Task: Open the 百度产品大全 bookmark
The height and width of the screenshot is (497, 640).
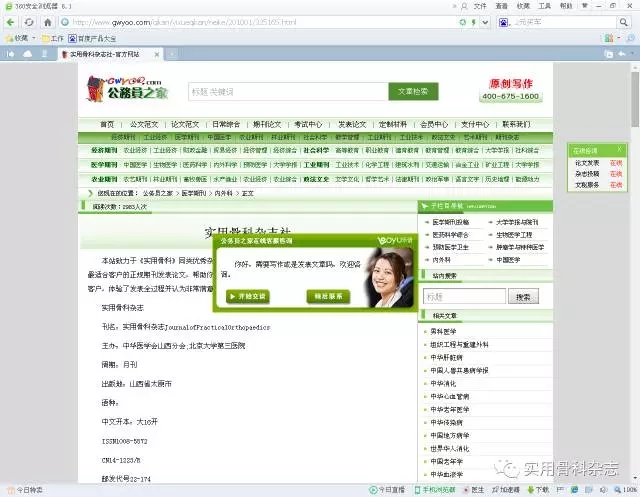Action: click(x=92, y=38)
